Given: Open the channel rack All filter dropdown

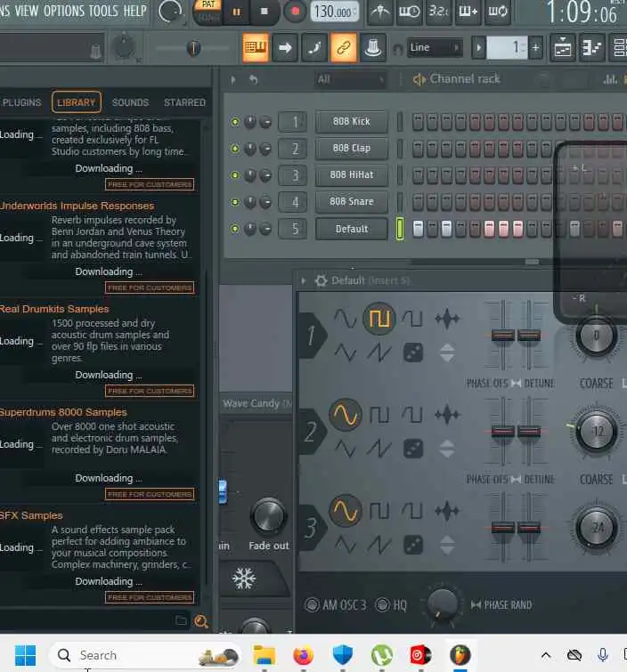Looking at the screenshot, I should click(x=349, y=79).
